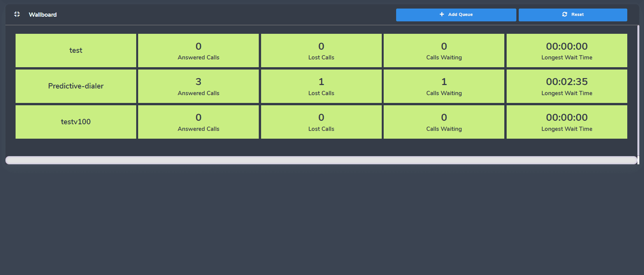Click the Add Queue button
Viewport: 644px width, 275px height.
pos(456,15)
